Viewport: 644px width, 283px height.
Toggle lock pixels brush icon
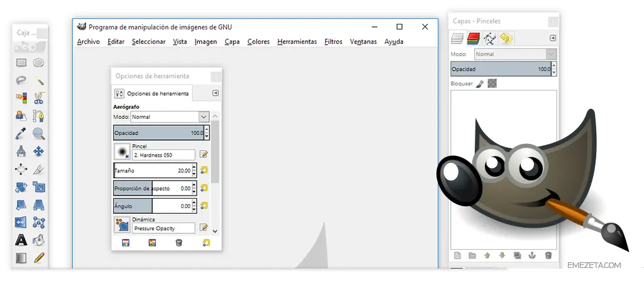tap(480, 84)
